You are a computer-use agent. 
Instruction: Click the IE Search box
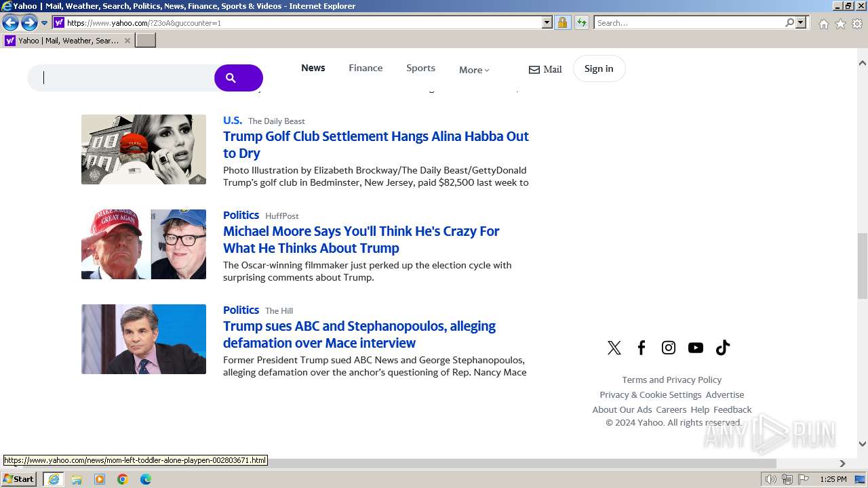(x=688, y=22)
